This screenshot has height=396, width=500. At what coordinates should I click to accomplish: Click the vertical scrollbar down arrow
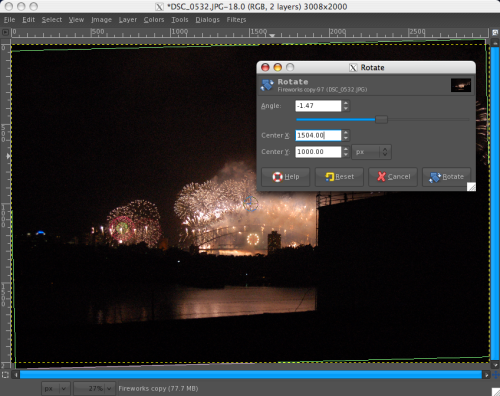(495, 365)
